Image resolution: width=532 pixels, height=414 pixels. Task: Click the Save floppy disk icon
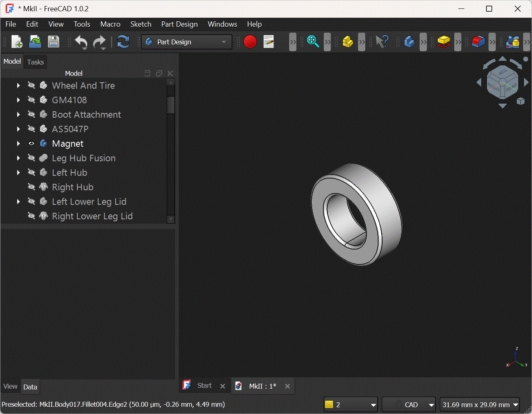coord(53,42)
